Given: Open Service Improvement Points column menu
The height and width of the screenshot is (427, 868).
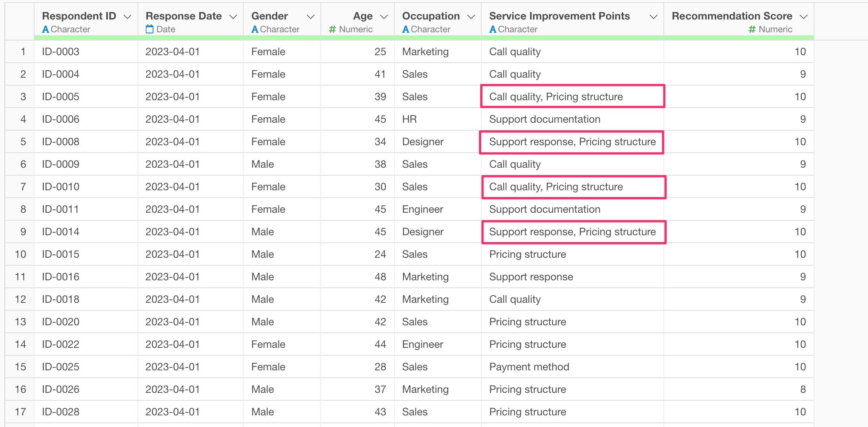Looking at the screenshot, I should pyautogui.click(x=653, y=17).
